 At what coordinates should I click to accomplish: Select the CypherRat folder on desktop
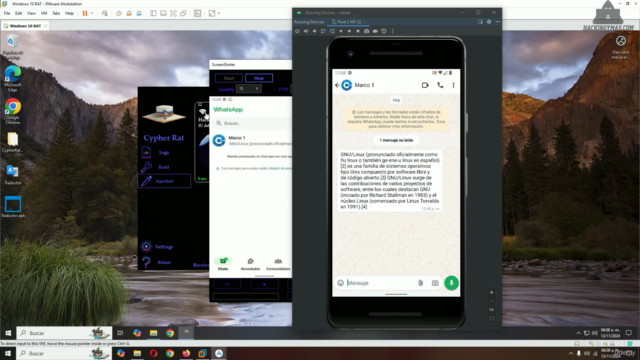point(13,142)
